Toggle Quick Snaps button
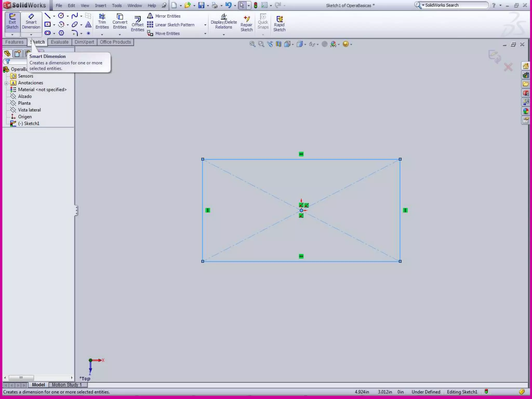Image resolution: width=532 pixels, height=399 pixels. click(x=263, y=22)
